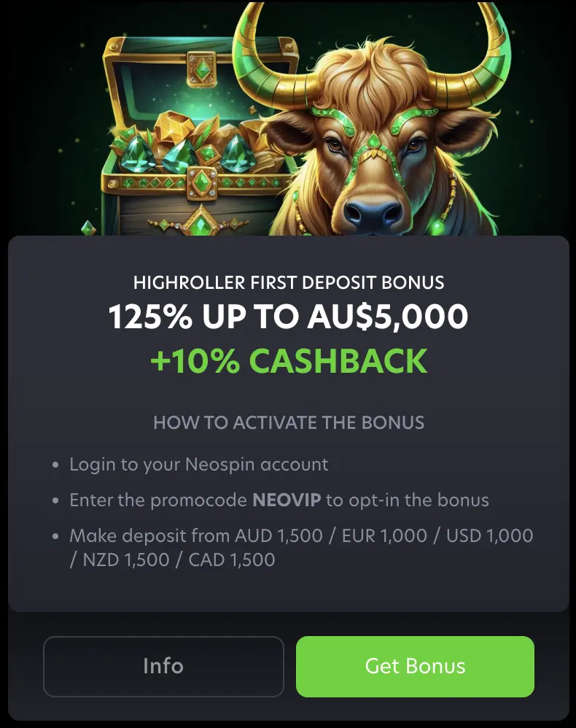Click the green Get Bonus button
576x728 pixels.
pos(415,666)
